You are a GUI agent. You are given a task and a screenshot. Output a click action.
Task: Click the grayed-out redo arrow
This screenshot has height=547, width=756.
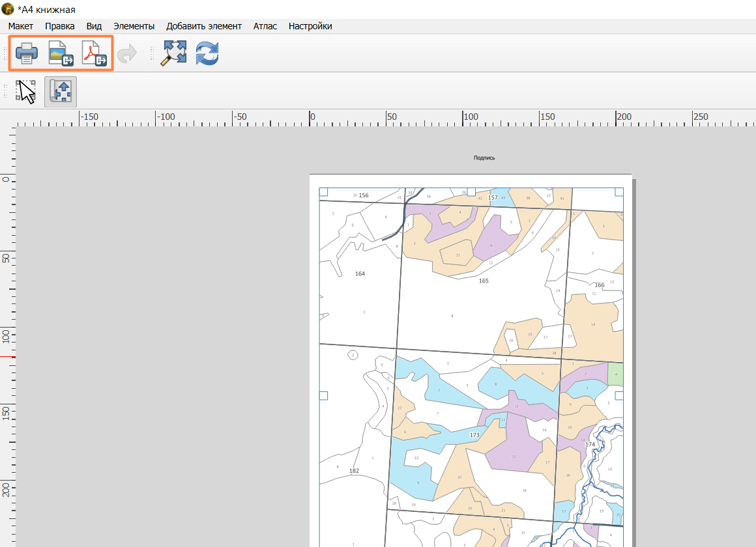127,53
